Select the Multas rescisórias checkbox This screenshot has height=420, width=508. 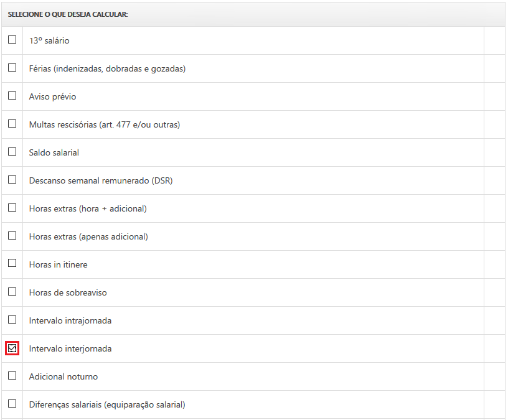click(12, 124)
